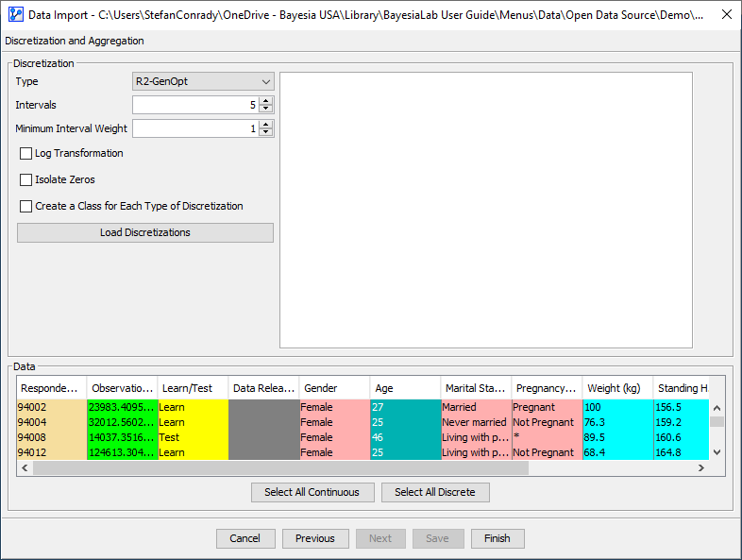
Task: Click respondent cell 94012
Action: tap(52, 452)
